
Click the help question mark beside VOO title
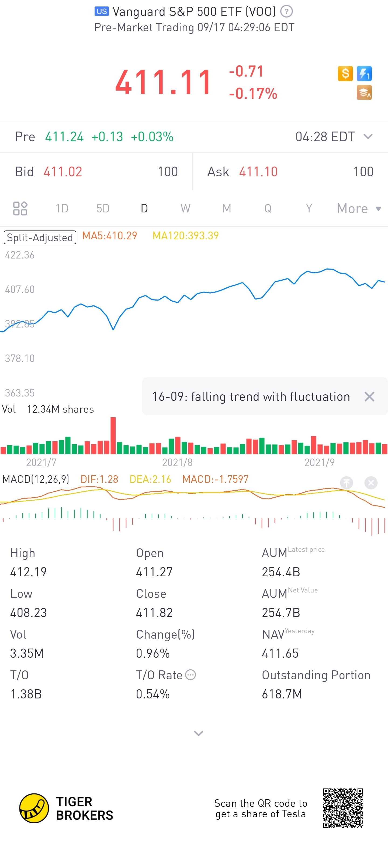tap(286, 11)
